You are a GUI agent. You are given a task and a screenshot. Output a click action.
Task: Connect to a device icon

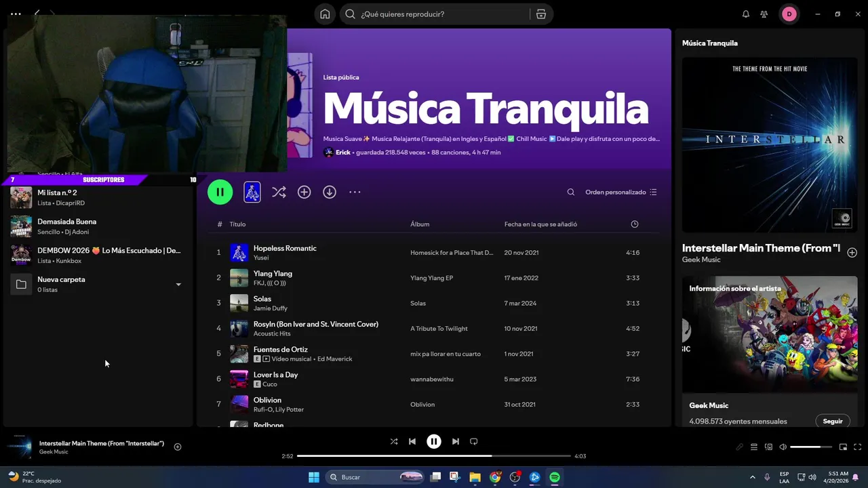[768, 447]
